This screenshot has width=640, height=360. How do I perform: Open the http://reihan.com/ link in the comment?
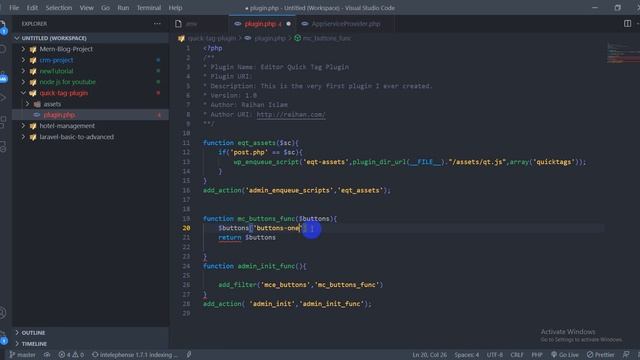291,115
